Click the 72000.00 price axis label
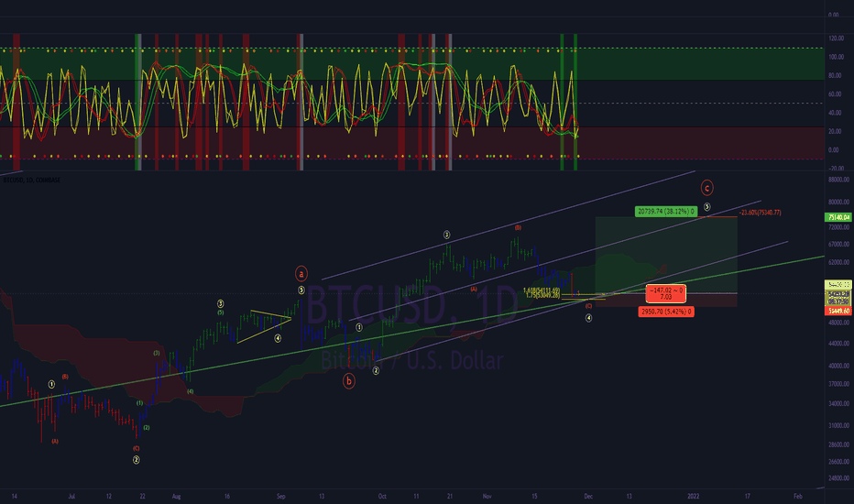This screenshot has height=504, width=854. [x=838, y=227]
